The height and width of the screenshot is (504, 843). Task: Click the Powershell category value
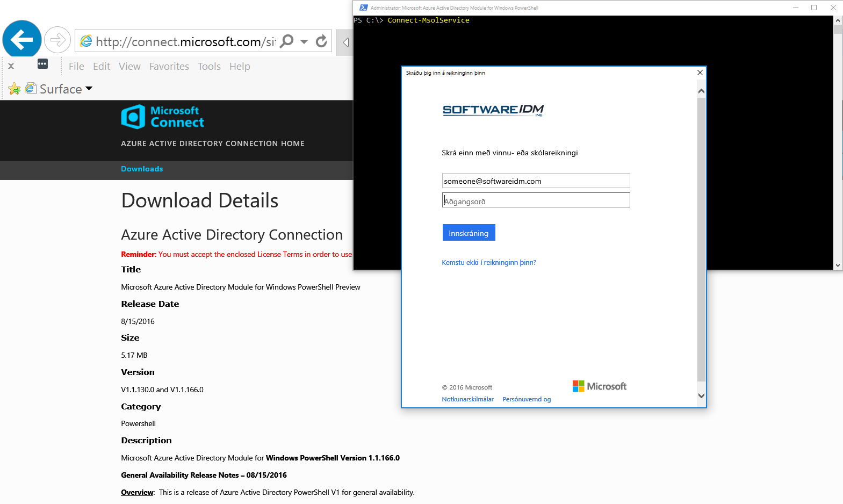(138, 423)
